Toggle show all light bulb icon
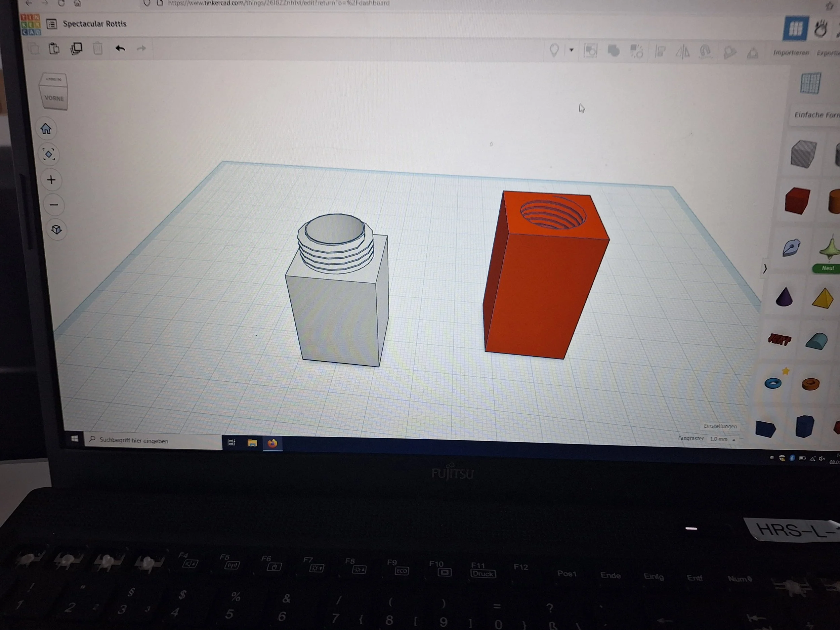This screenshot has width=840, height=630. pos(554,50)
